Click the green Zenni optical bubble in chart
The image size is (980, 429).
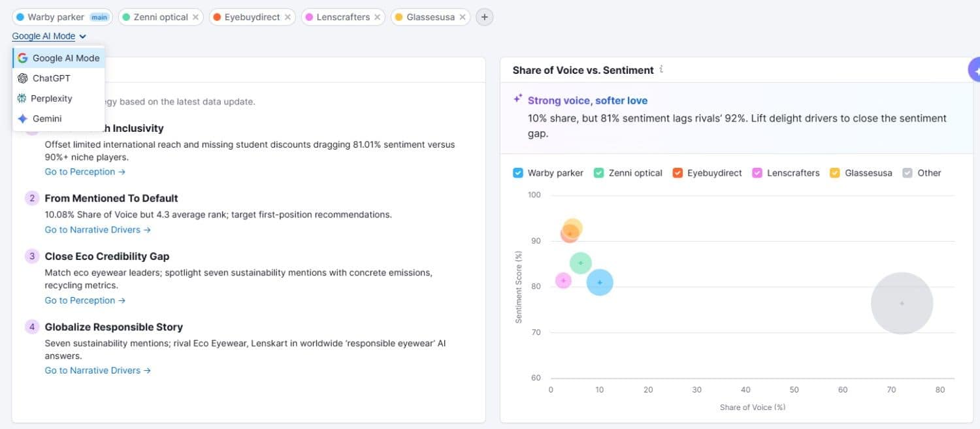pos(581,263)
